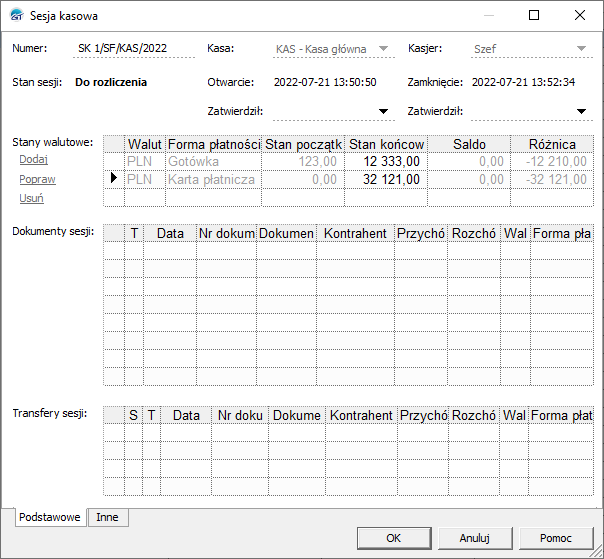Open the Zatwierdził dropdown under Zamknięcie
This screenshot has height=559, width=604.
(582, 112)
